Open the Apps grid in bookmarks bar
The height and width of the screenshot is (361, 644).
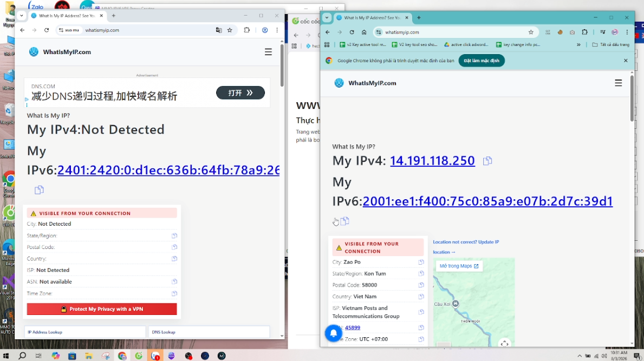coord(327,45)
